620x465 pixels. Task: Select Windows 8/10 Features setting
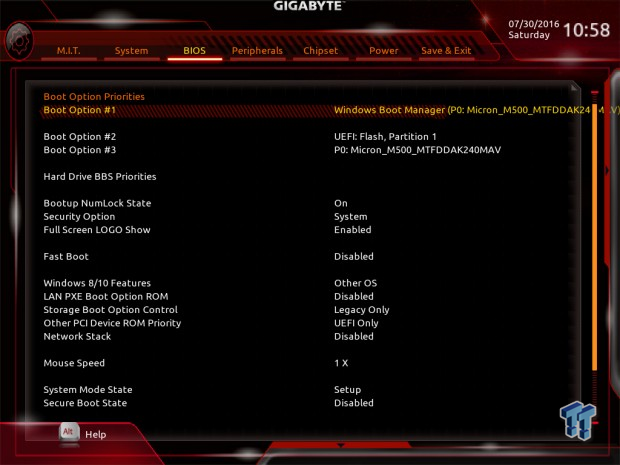click(x=97, y=283)
